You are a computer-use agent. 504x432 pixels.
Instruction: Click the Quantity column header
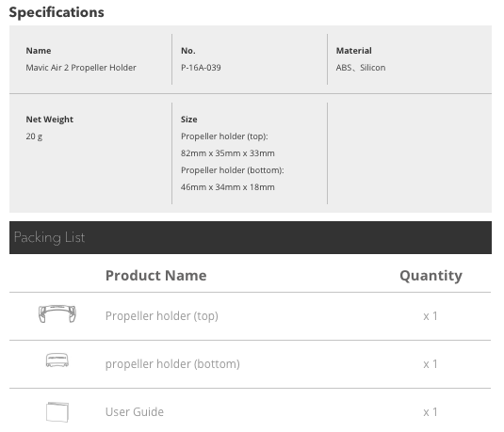[x=431, y=276]
